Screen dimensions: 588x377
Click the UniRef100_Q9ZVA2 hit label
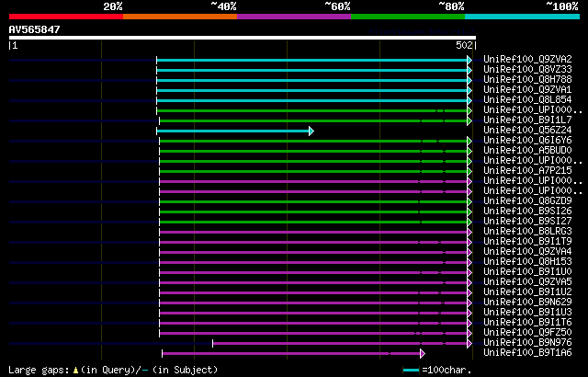[x=527, y=59]
